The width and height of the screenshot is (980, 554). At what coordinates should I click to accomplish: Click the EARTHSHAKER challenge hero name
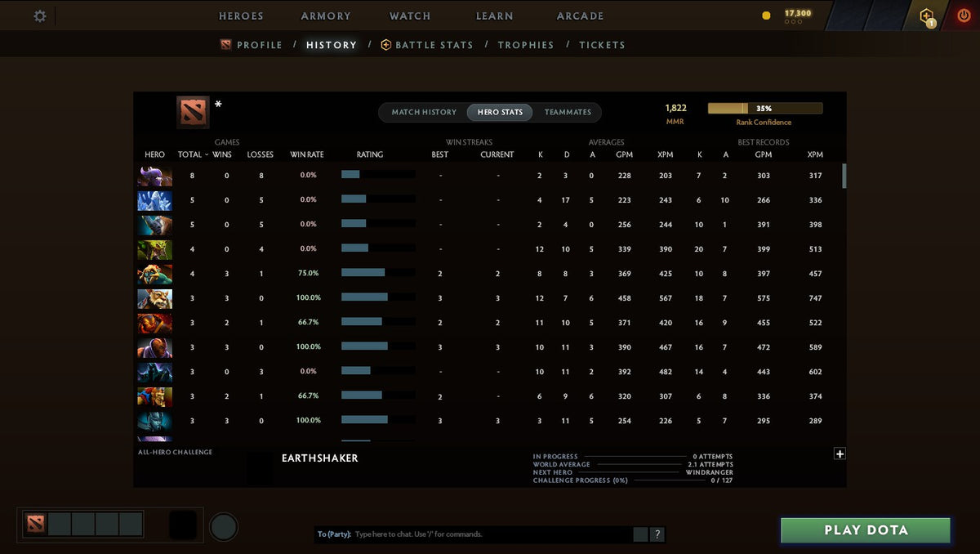(x=320, y=458)
